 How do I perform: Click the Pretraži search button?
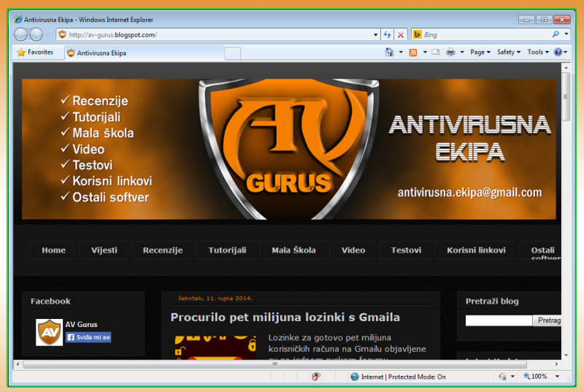tap(547, 320)
